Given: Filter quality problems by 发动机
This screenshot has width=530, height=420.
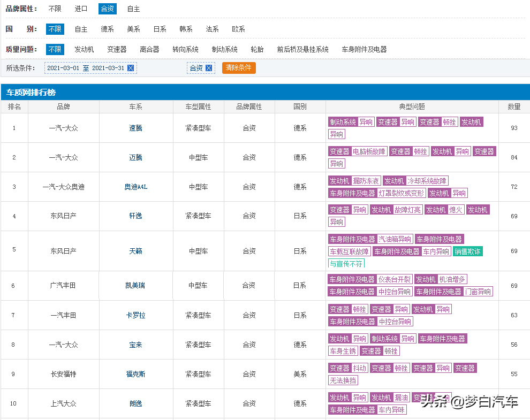Looking at the screenshot, I should [x=84, y=49].
